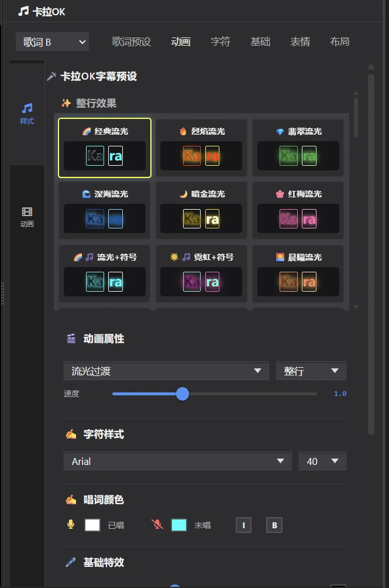Switch to the 字符 tab
The width and height of the screenshot is (389, 588).
[221, 42]
